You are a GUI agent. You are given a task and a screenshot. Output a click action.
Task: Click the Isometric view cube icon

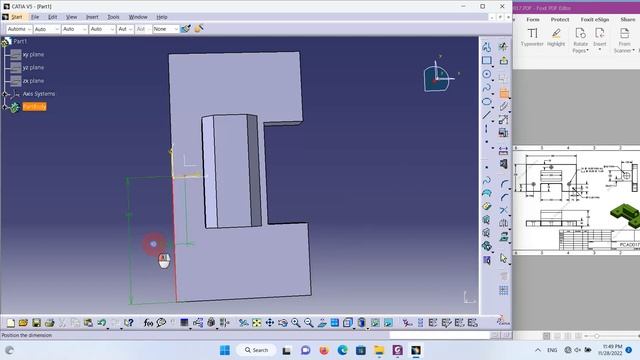click(348, 323)
